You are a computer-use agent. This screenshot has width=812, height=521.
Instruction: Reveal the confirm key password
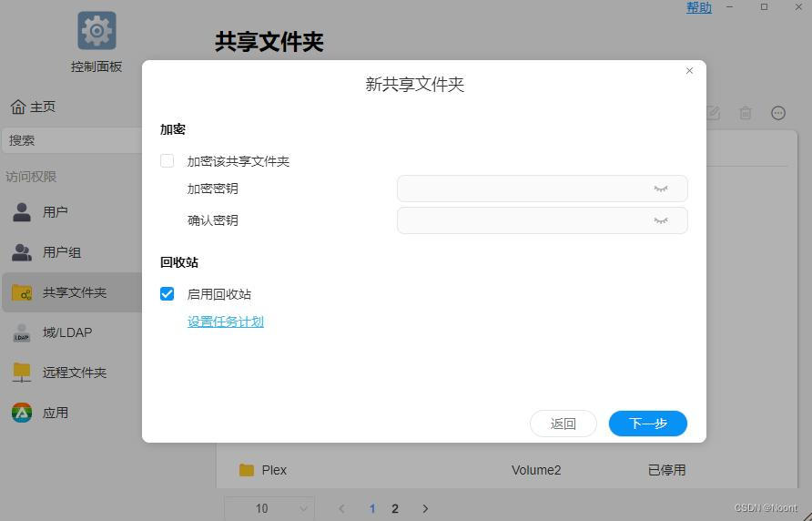pos(661,220)
